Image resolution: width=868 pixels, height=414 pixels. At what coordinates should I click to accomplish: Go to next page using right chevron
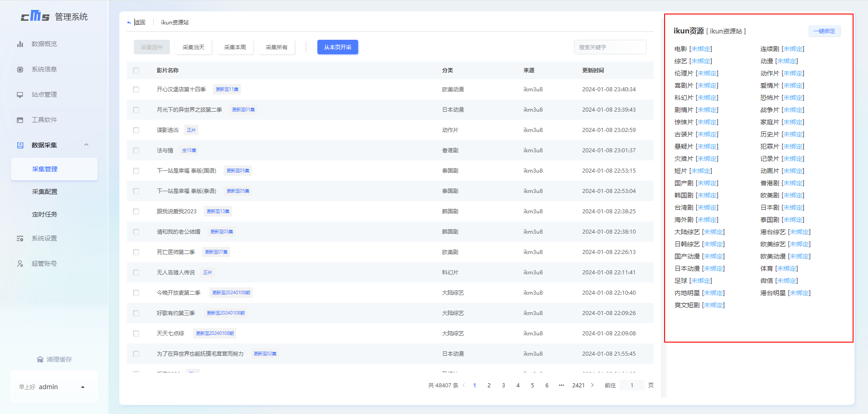[x=592, y=386]
